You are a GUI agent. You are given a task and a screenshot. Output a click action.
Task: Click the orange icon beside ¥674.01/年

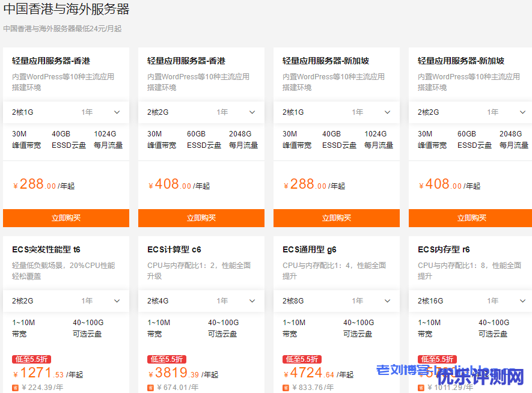151,388
